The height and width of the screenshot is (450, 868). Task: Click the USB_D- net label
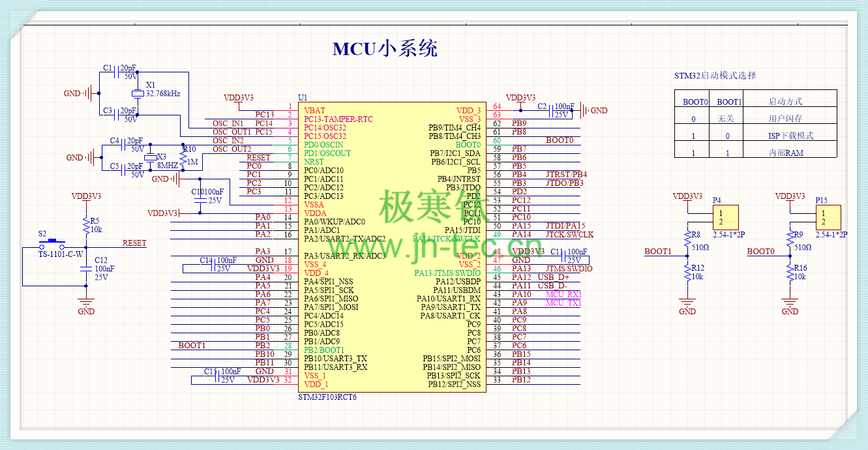click(552, 286)
